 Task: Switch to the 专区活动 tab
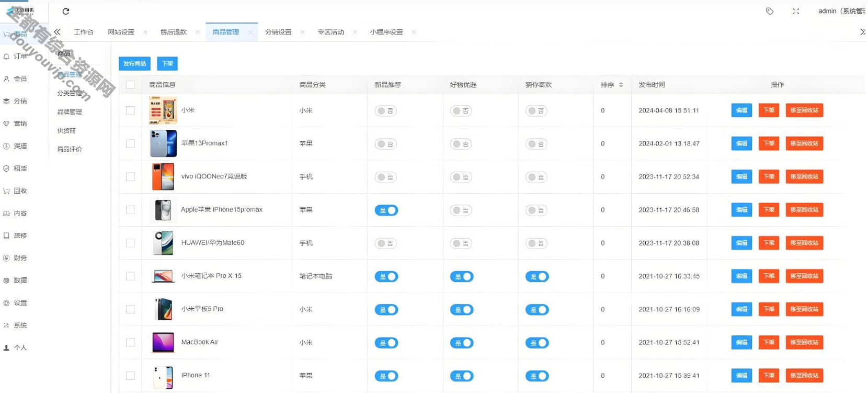point(331,32)
